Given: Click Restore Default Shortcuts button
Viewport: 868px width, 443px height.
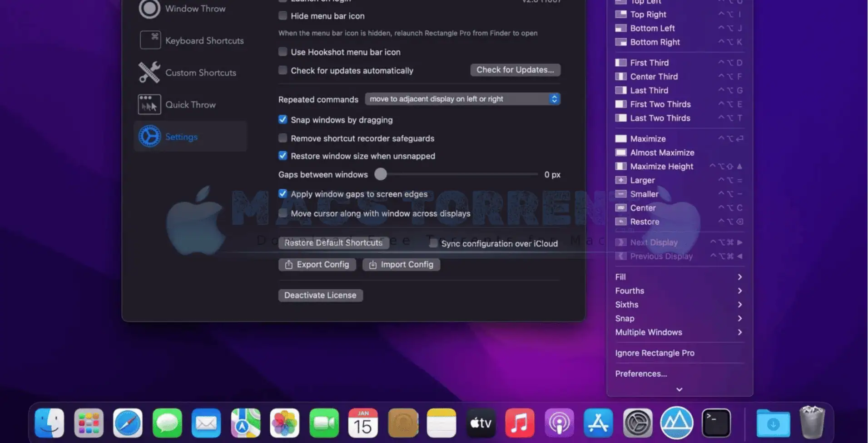Looking at the screenshot, I should click(333, 243).
